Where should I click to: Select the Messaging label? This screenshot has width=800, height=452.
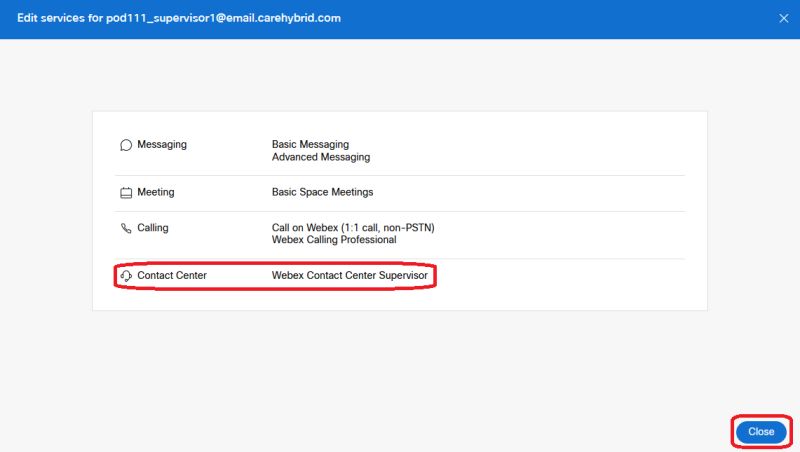coord(162,144)
